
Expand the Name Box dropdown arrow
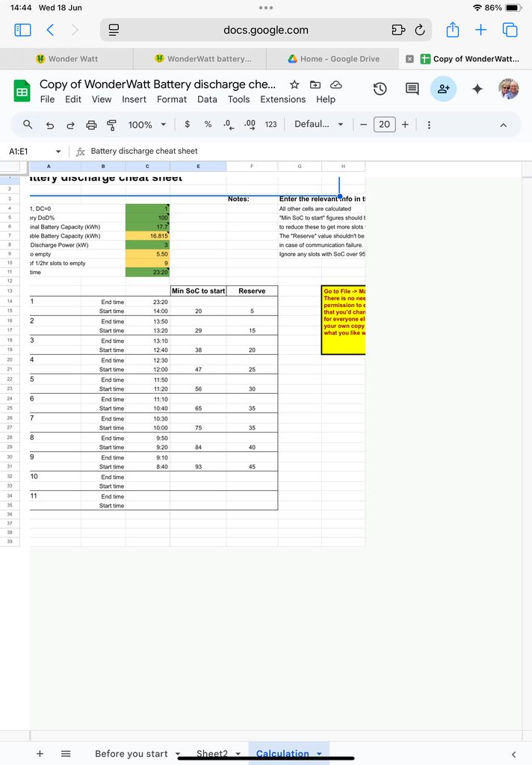click(x=58, y=151)
